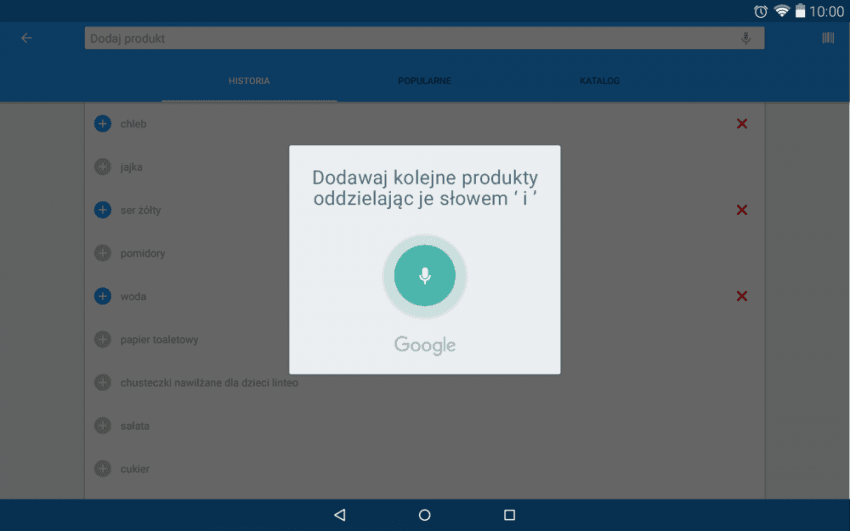Tap the microphone icon in the search field
Image resolution: width=850 pixels, height=531 pixels.
(745, 38)
